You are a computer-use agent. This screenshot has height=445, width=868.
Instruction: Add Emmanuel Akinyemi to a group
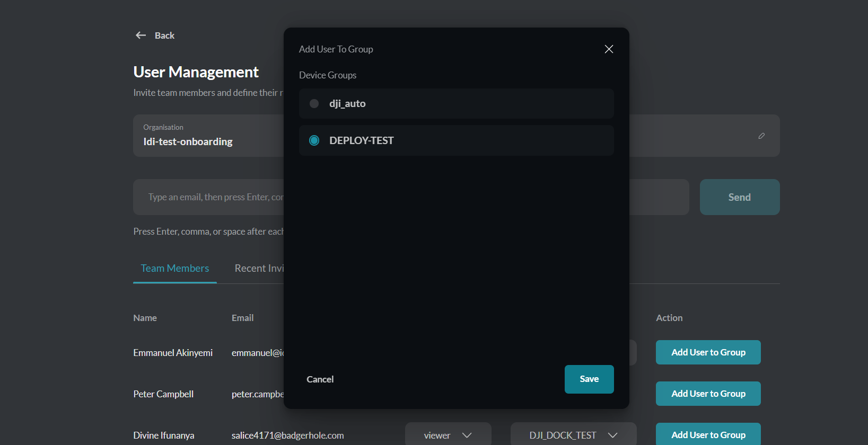tap(708, 352)
